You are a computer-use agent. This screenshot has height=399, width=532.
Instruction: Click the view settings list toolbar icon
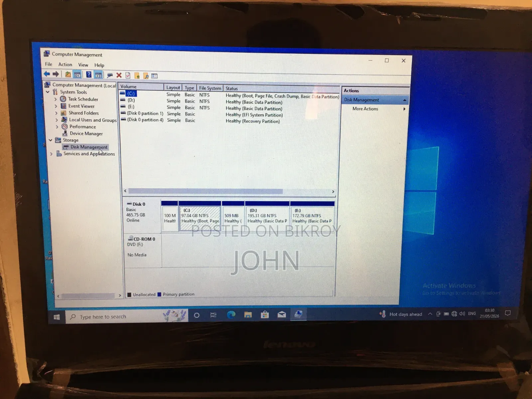[x=154, y=76]
